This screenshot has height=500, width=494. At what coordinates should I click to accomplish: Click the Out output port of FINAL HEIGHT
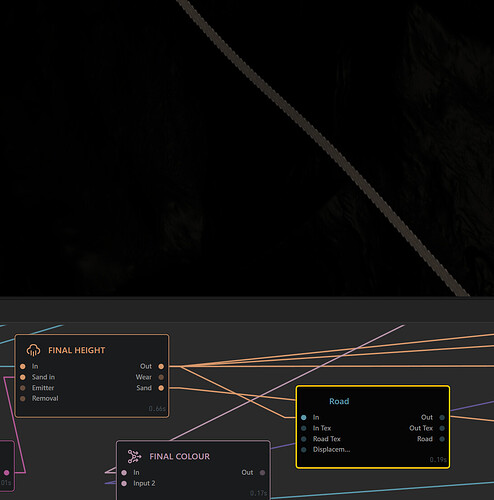pyautogui.click(x=161, y=366)
